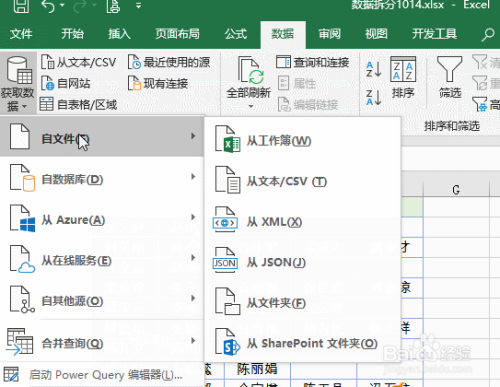
Task: Click the search magnifier in ribbon
Action: pyautogui.click(x=488, y=34)
